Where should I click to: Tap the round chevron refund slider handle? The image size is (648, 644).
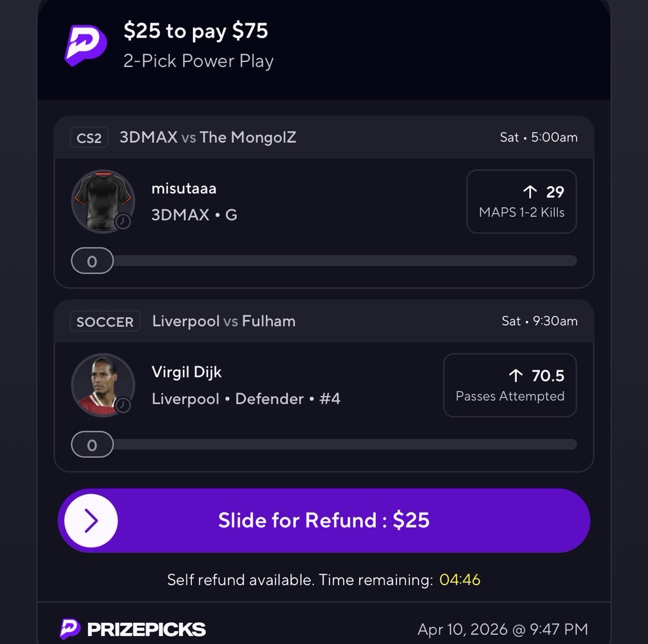point(91,521)
